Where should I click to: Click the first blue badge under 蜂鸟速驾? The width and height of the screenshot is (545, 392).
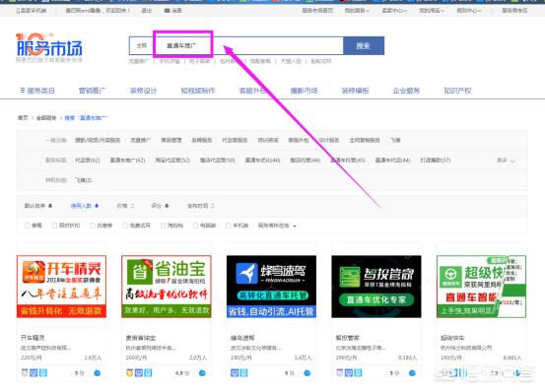(x=235, y=373)
